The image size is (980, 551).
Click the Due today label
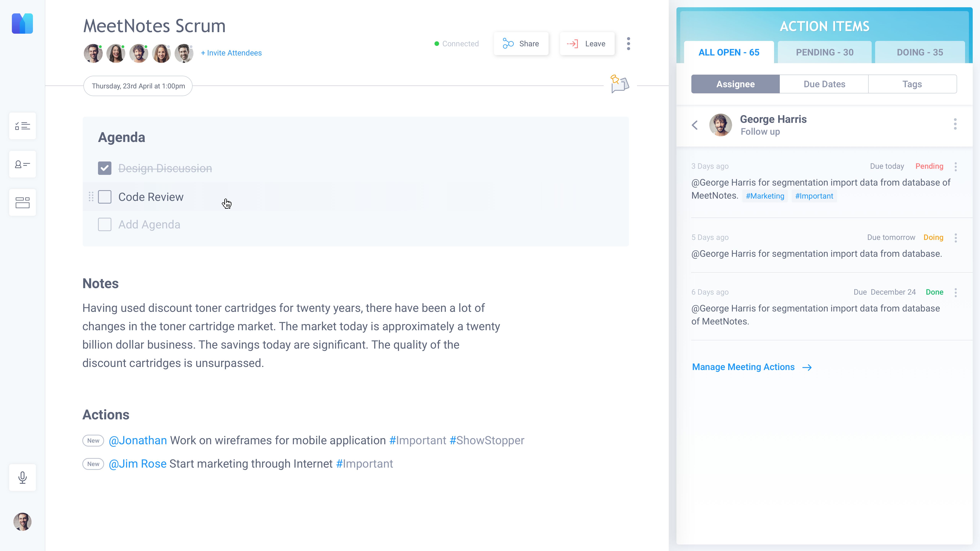(887, 166)
